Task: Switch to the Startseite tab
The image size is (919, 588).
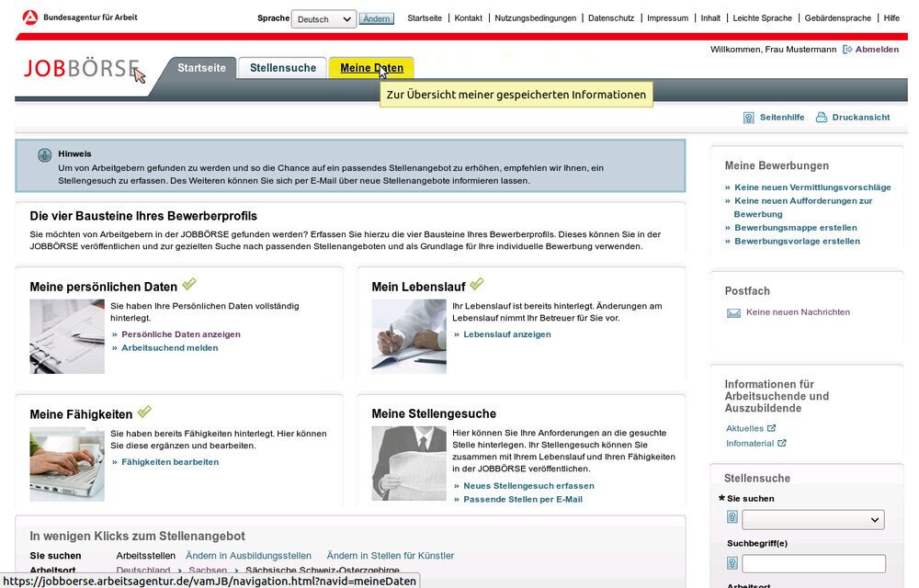Action: coord(201,68)
